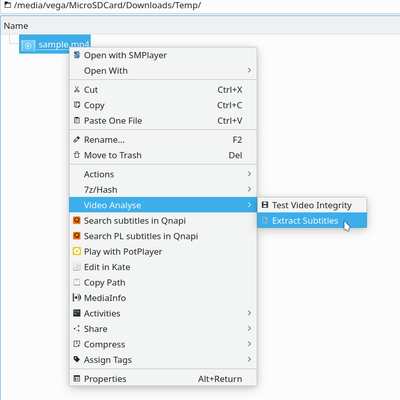400x400 pixels.
Task: Click Extract Subtitles in submenu
Action: click(312, 220)
